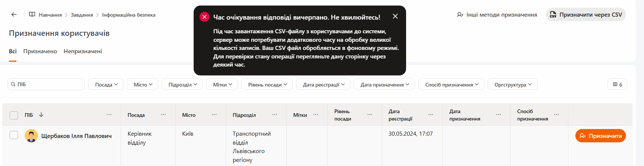This screenshot has height=166, width=644.
Task: Close the timeout error notification
Action: pyautogui.click(x=395, y=16)
